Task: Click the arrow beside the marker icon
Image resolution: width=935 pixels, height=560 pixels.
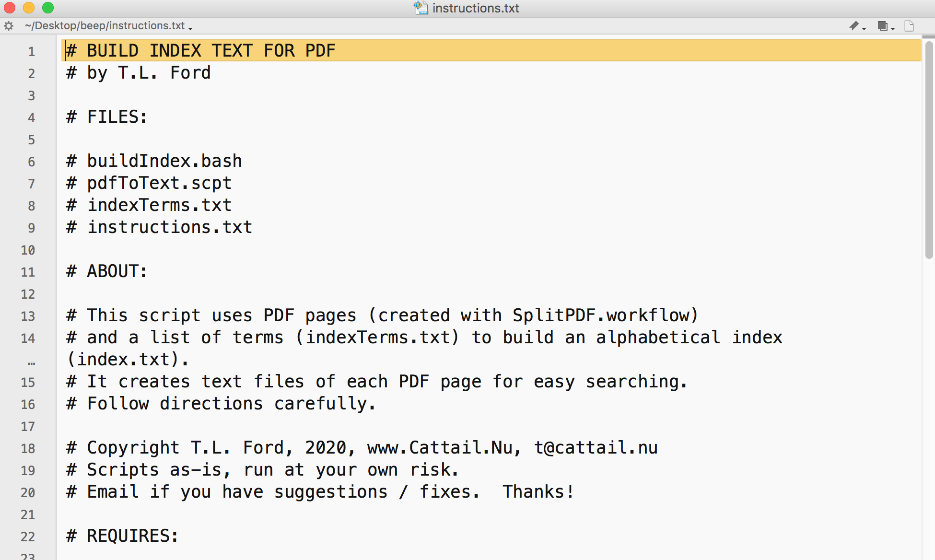Action: tap(865, 28)
